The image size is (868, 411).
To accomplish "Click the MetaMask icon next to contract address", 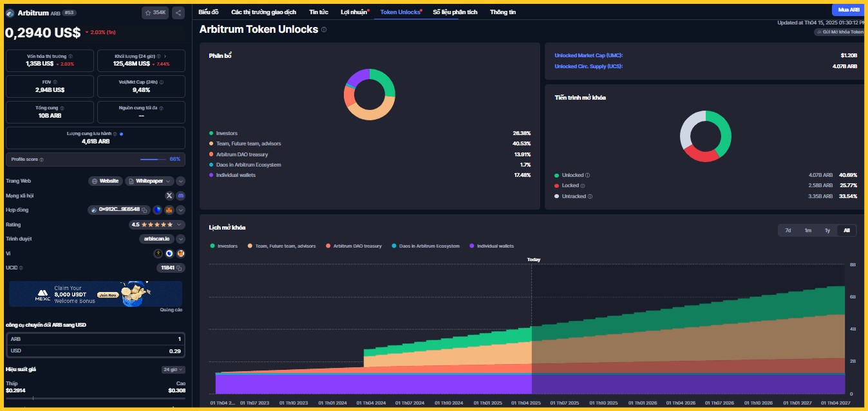I will click(169, 211).
